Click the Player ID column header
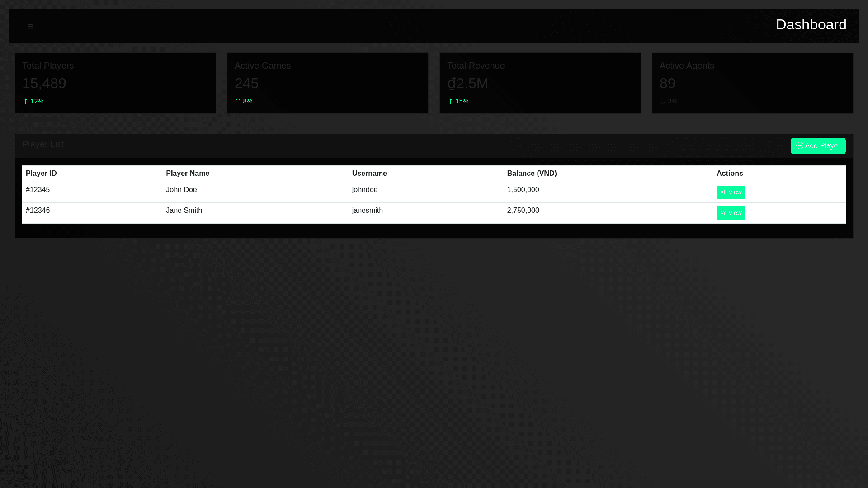 (41, 174)
